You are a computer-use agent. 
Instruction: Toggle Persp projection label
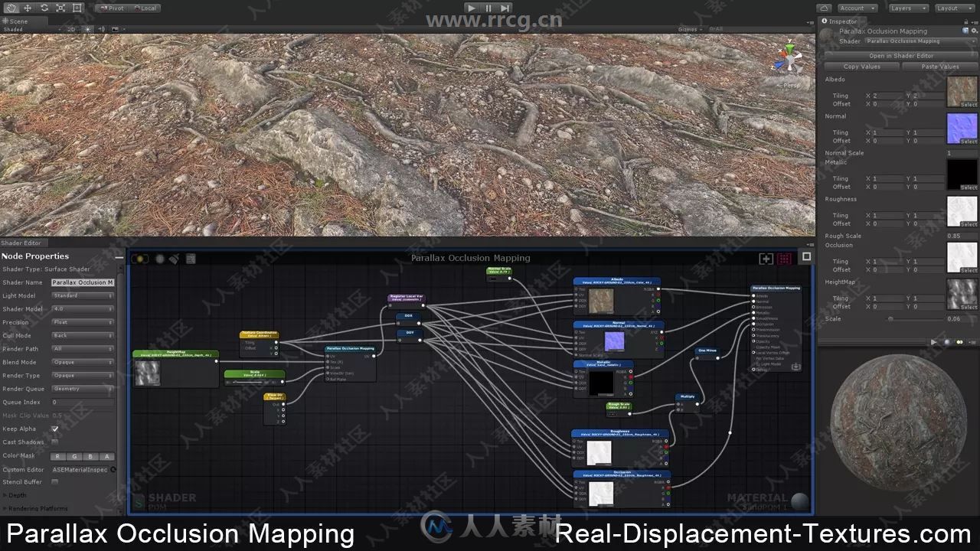tap(789, 85)
